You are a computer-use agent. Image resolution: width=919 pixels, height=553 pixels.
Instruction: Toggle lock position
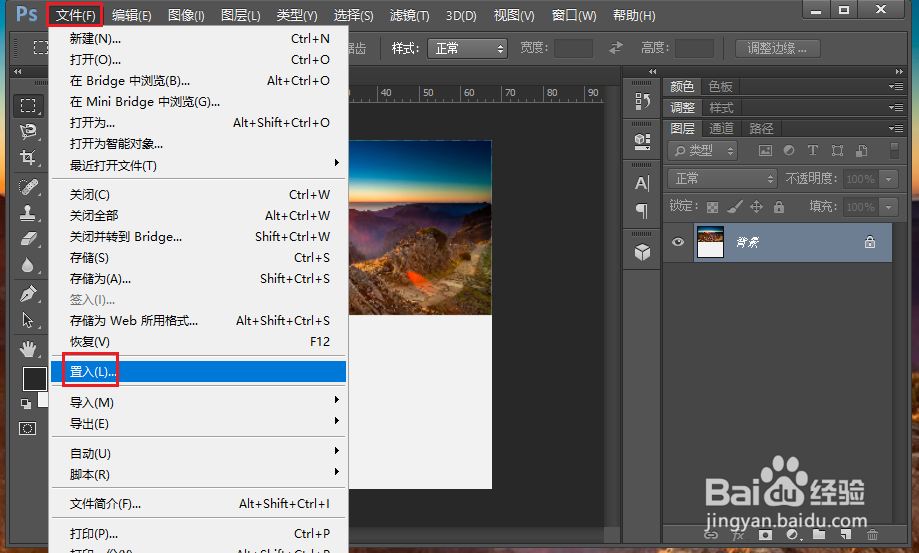point(757,207)
